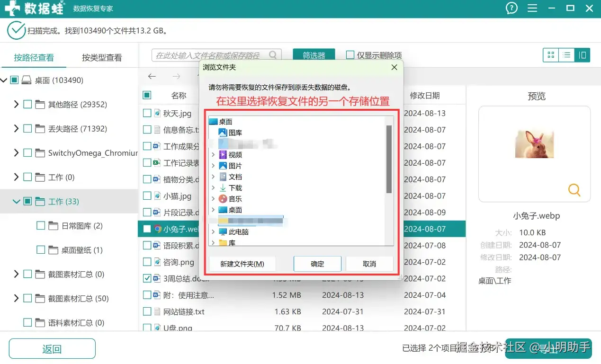Viewport: 601px width, 364px height.
Task: Click the scan complete checkmark icon
Action: click(x=16, y=30)
